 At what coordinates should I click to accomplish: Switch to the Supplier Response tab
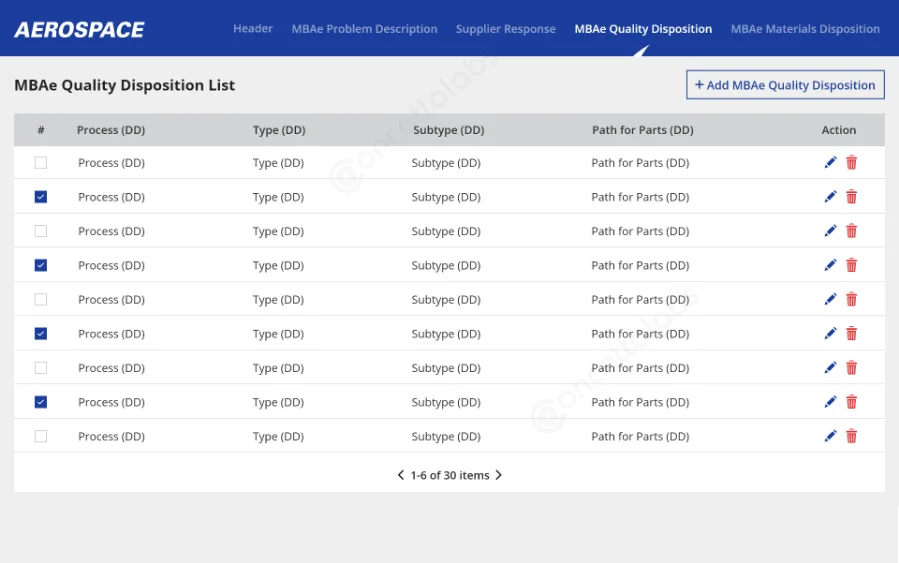tap(505, 29)
